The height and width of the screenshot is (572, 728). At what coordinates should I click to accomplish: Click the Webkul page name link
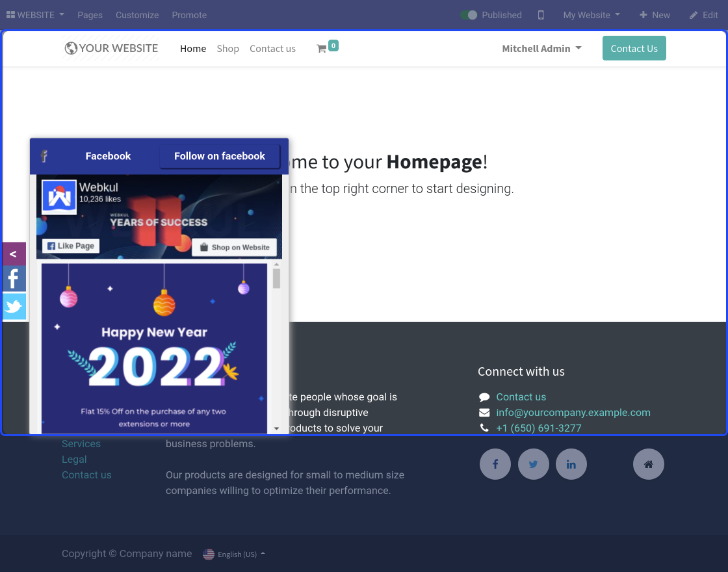point(98,187)
